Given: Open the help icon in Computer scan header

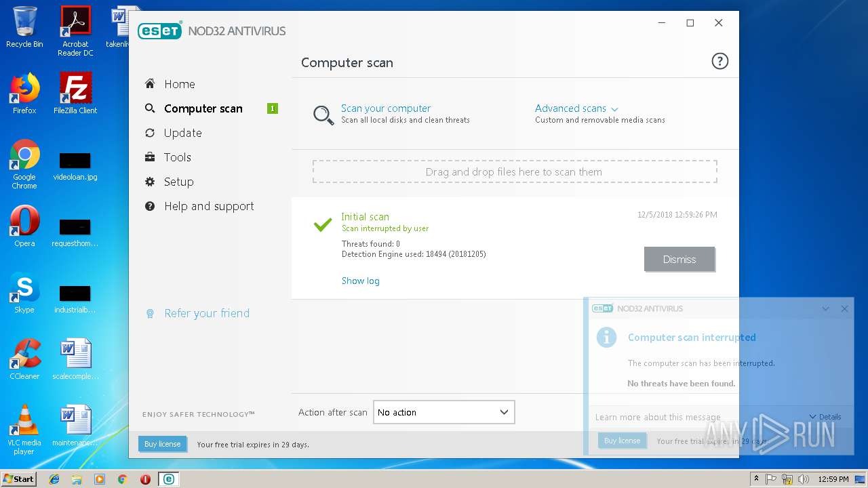Looking at the screenshot, I should (x=719, y=62).
